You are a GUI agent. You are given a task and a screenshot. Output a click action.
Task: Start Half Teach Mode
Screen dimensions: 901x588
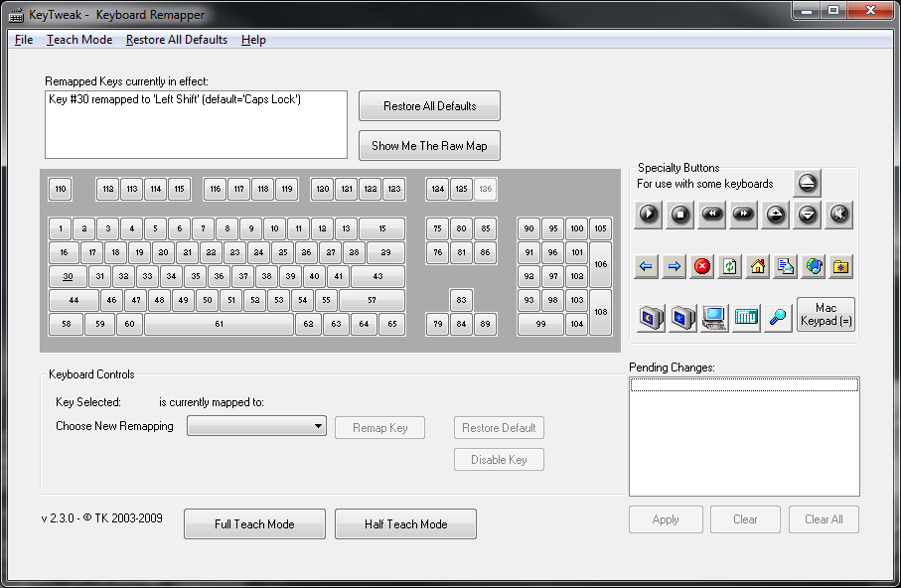pos(405,523)
